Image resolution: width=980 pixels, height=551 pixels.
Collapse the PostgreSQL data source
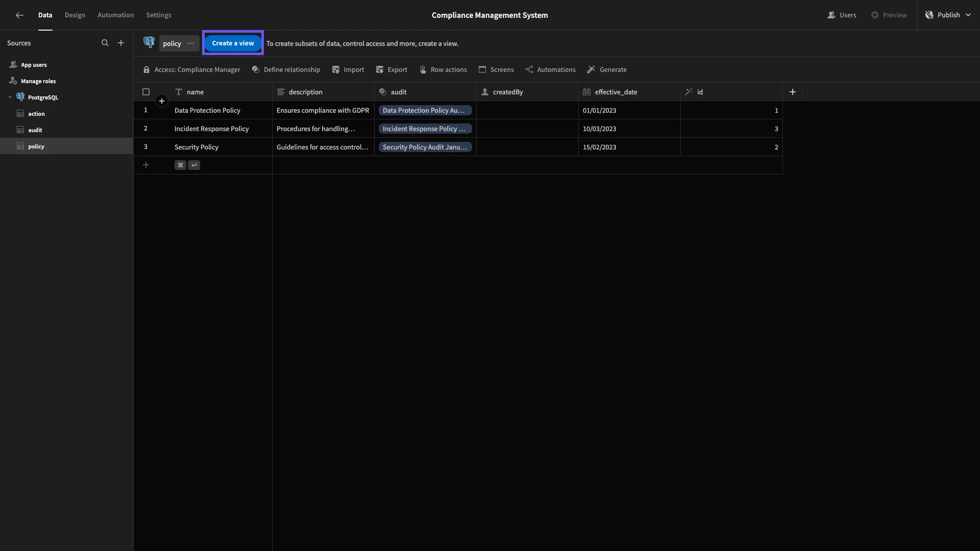pos(10,97)
